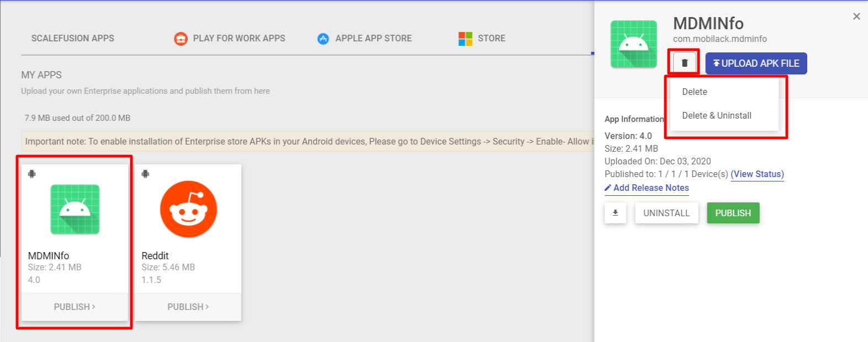Click the trash delete icon button

pos(685,63)
